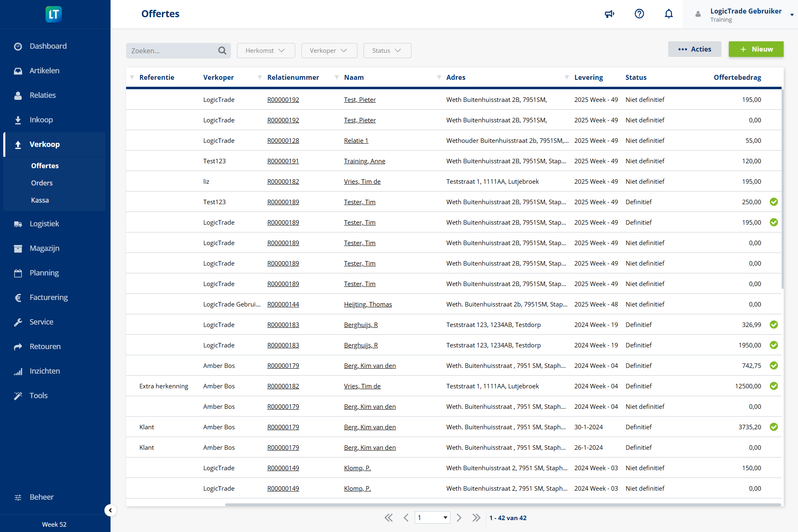Open the Herkomst filter dropdown
Viewport: 798px width, 532px height.
coord(266,50)
